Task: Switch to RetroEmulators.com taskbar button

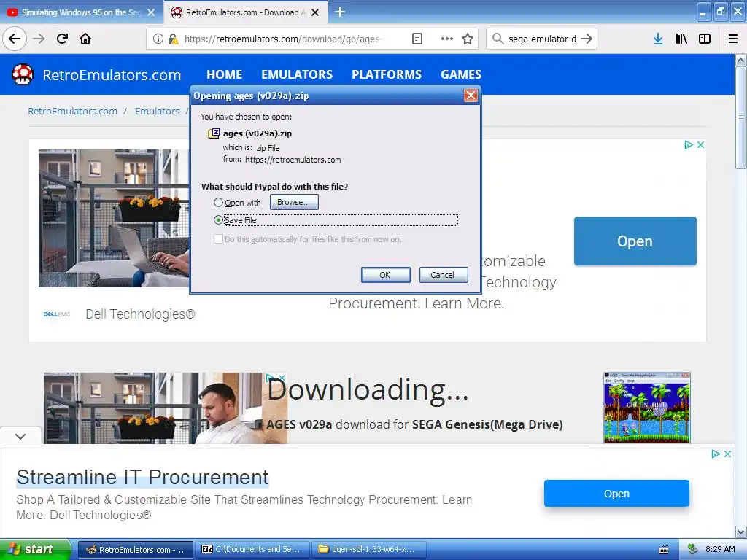Action: click(x=135, y=550)
